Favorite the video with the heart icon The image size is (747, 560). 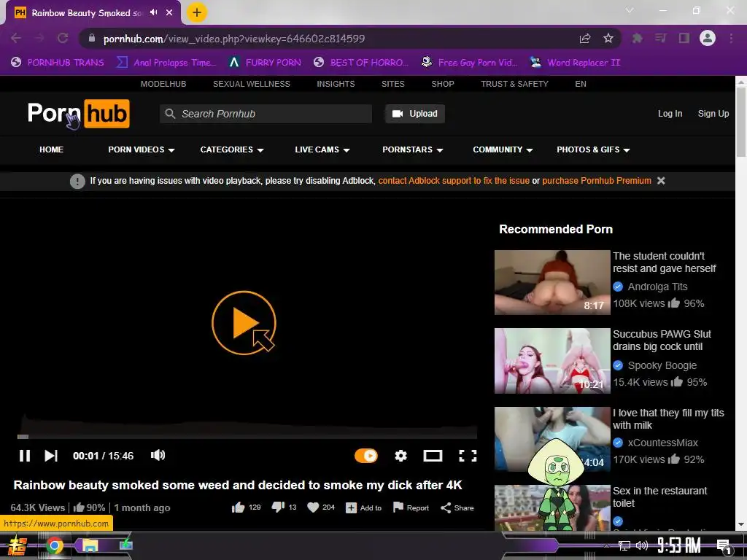tap(313, 507)
